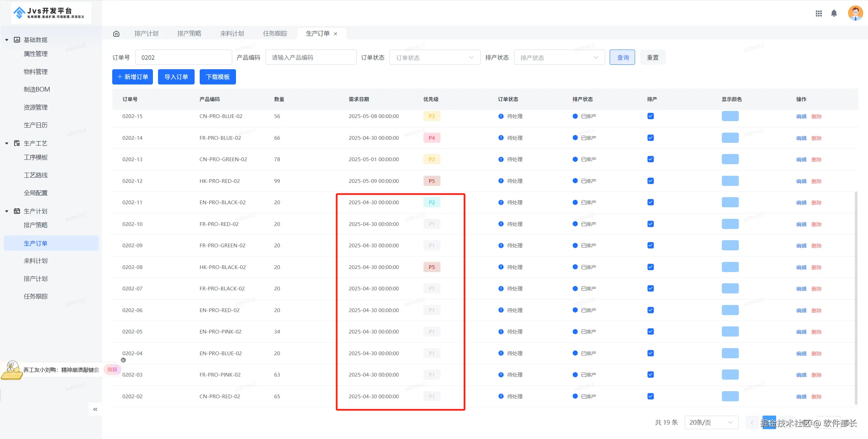The image size is (868, 439).
Task: Open 物料管理 in the sidebar
Action: click(x=36, y=72)
